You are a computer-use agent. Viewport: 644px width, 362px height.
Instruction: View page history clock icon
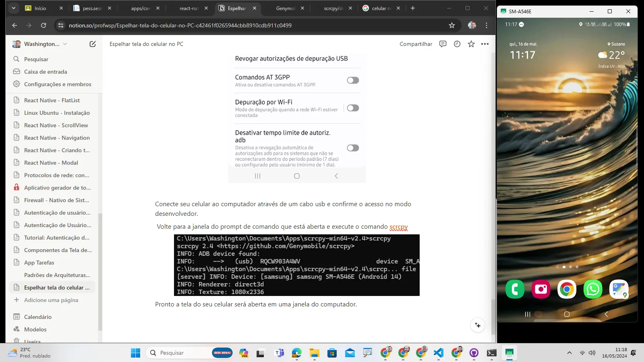[x=457, y=44]
